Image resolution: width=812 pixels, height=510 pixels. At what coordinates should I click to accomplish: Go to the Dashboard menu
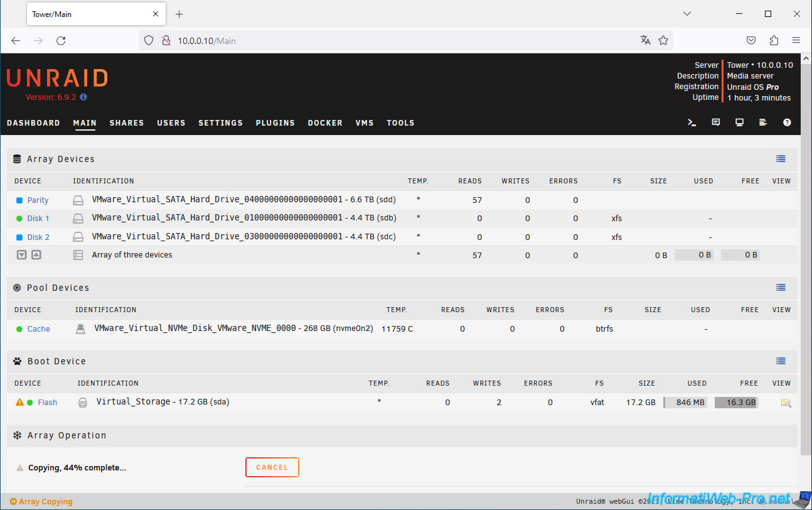coord(33,123)
